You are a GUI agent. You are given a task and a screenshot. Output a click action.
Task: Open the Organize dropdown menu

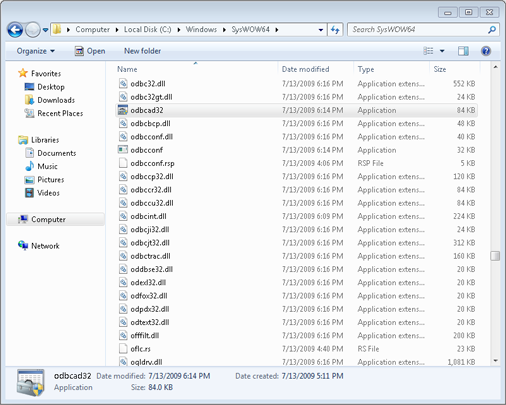click(x=36, y=51)
